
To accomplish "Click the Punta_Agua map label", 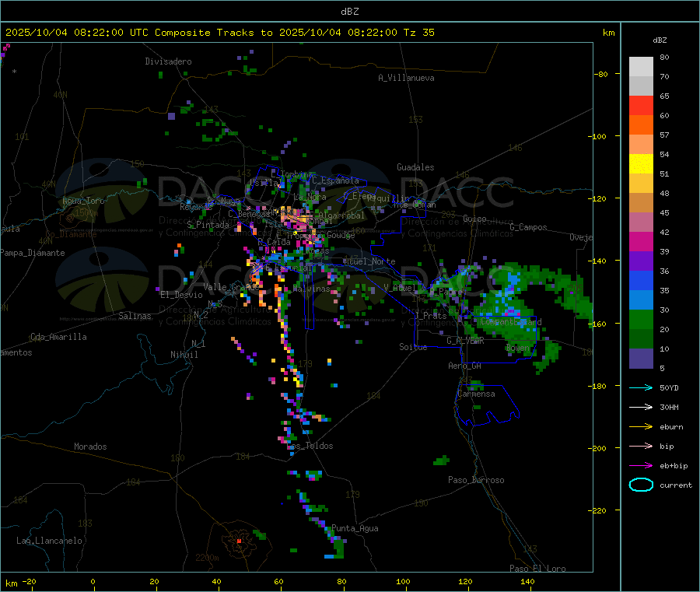I will click(355, 528).
